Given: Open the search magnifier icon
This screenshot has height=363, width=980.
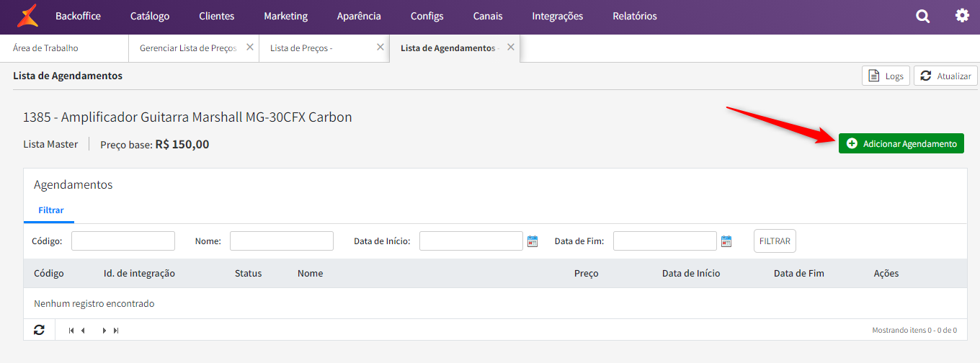Looking at the screenshot, I should pyautogui.click(x=922, y=16).
